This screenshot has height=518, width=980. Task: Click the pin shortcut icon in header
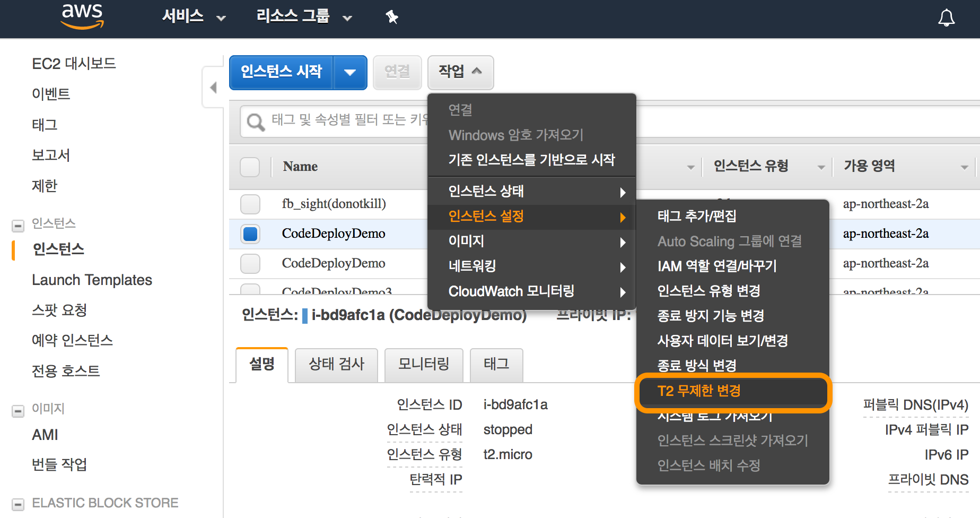(x=392, y=17)
